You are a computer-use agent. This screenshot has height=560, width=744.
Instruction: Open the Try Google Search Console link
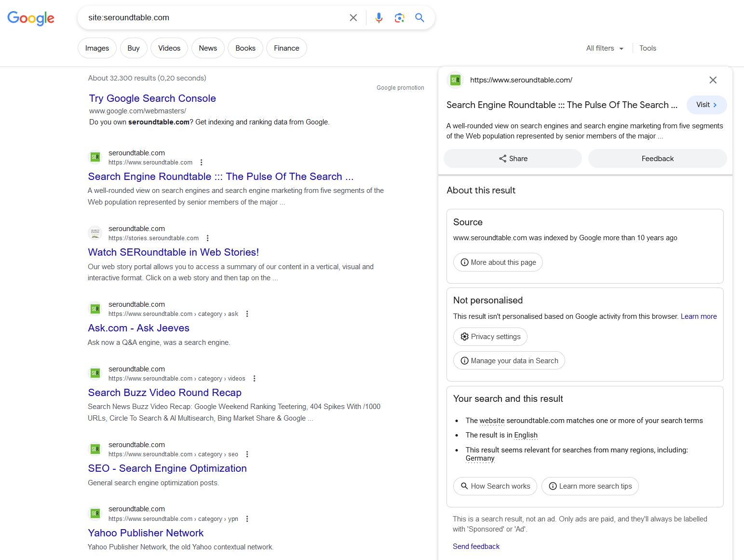pyautogui.click(x=152, y=98)
